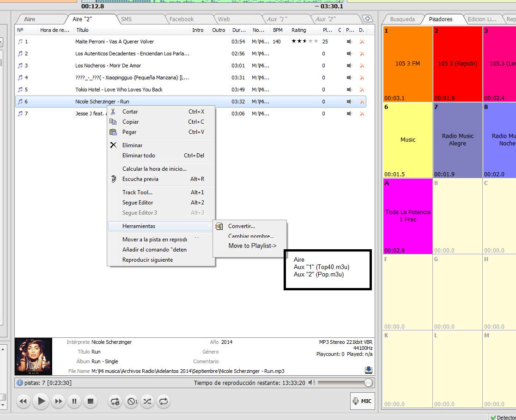Viewport: 516px width, 420px height.
Task: Click the Pause button
Action: pos(74,401)
